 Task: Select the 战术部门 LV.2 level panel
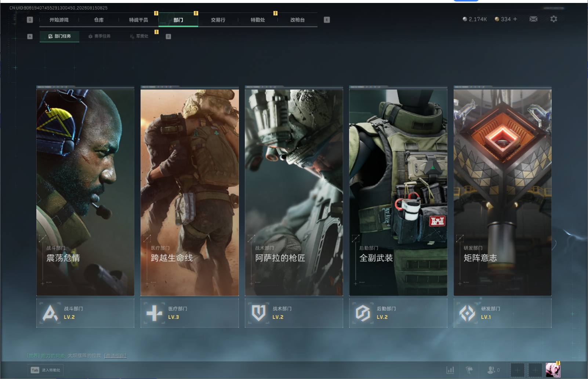pyautogui.click(x=294, y=313)
